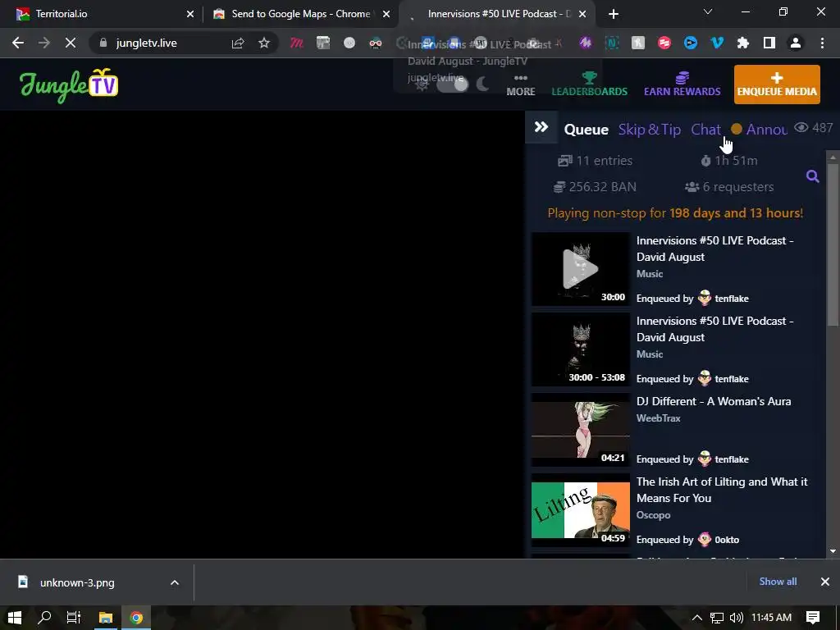Viewport: 840px width, 630px height.
Task: Click the 256.32 BAN total
Action: (595, 187)
